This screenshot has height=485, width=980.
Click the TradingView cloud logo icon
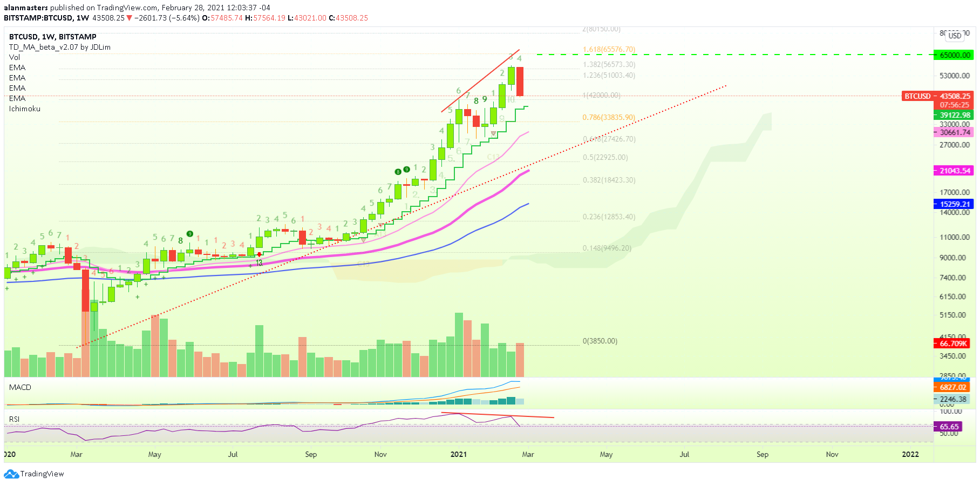11,474
